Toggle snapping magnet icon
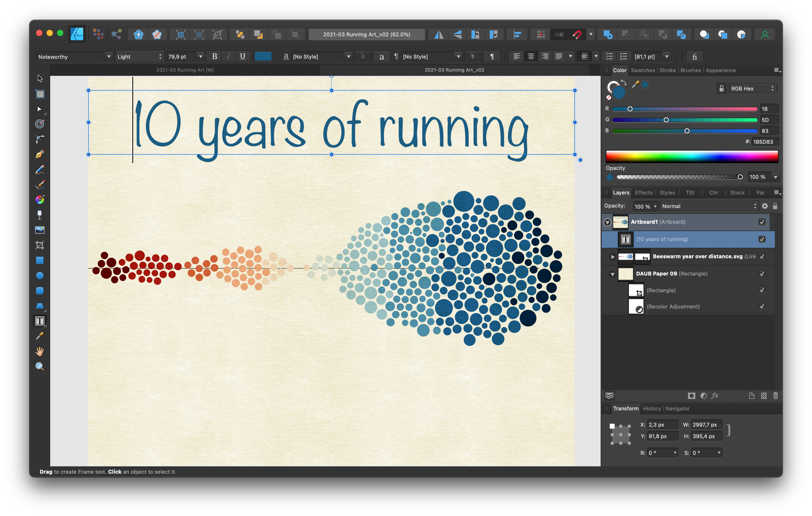The height and width of the screenshot is (516, 812). [577, 35]
